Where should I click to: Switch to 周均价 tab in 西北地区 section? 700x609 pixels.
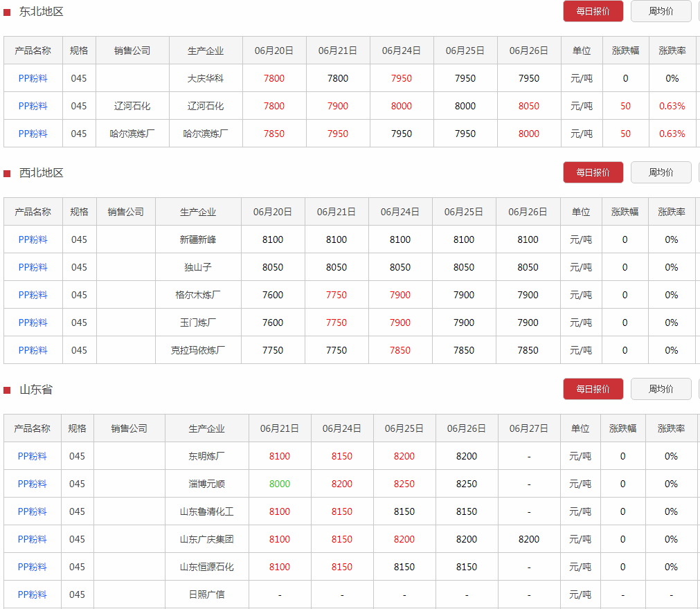[x=661, y=172]
